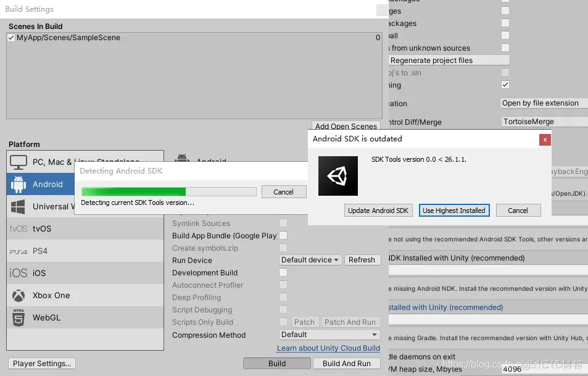
Task: Select the Xbox One platform row
Action: [85, 295]
